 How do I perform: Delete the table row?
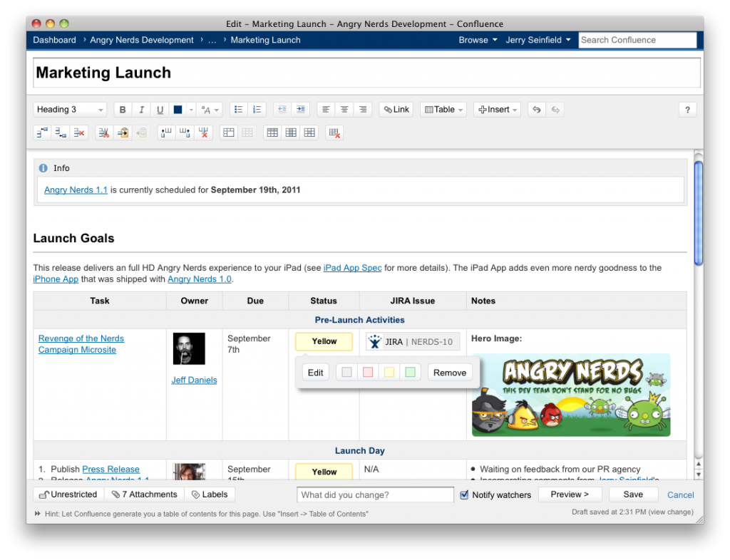(79, 133)
